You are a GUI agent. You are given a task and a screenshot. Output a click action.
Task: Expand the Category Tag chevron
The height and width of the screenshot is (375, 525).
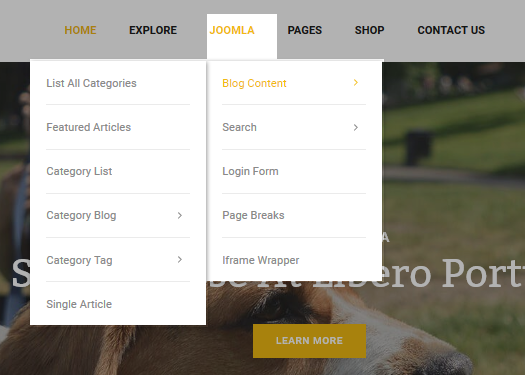[x=180, y=259]
